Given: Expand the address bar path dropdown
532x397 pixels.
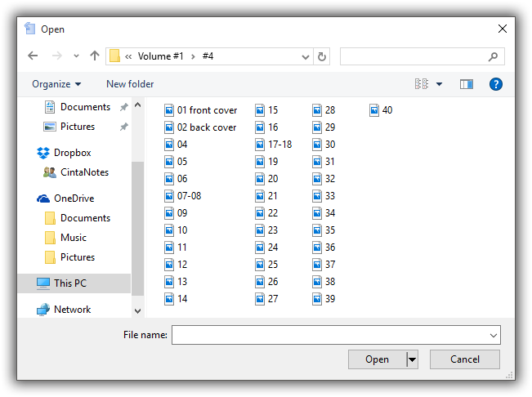Looking at the screenshot, I should (x=306, y=56).
